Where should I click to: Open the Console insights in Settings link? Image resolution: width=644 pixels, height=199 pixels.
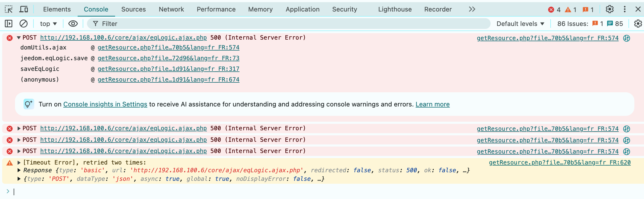tap(105, 104)
